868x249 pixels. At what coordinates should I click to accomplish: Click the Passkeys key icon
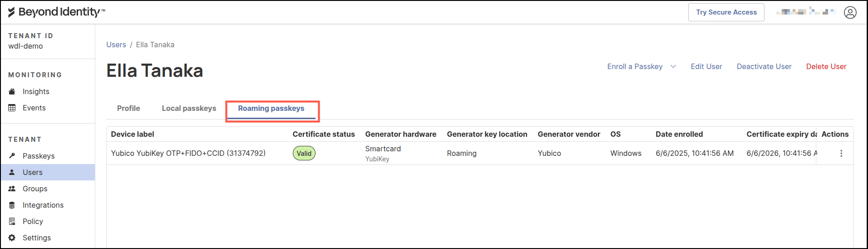12,156
